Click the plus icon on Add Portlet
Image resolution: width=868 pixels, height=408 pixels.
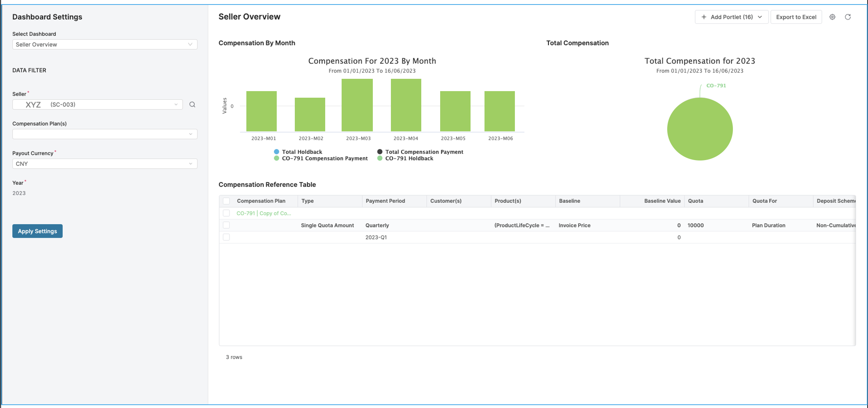point(704,17)
